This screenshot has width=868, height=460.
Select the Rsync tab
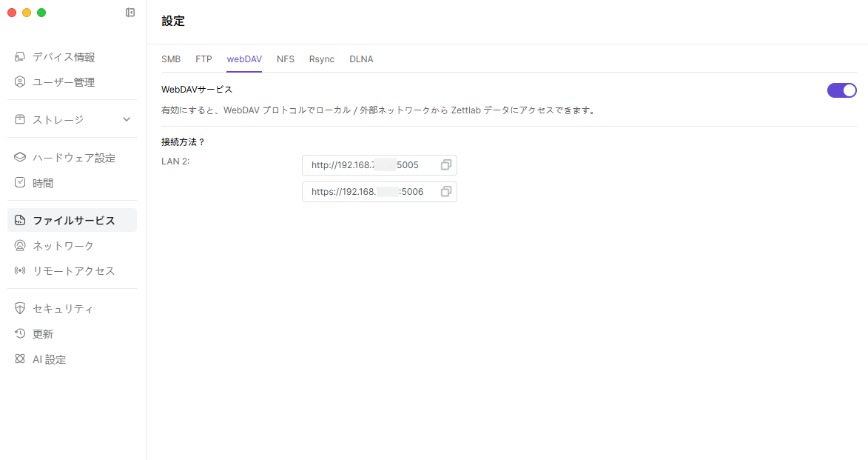click(322, 59)
